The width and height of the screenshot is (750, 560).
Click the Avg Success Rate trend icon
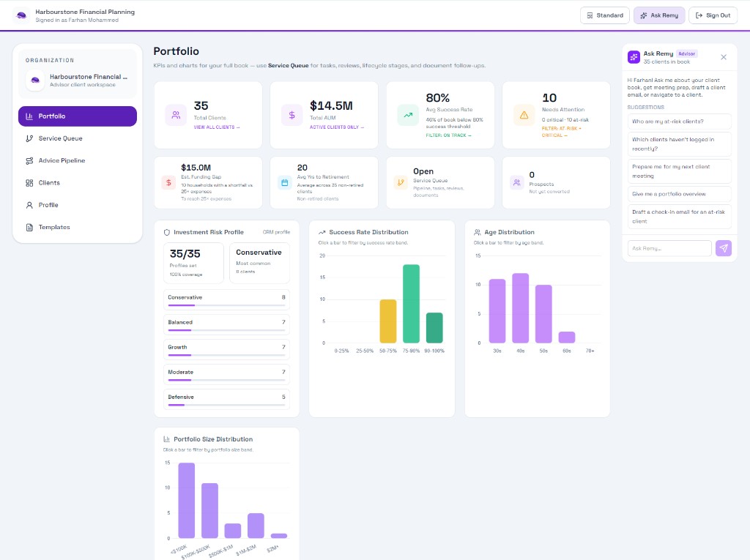(x=408, y=115)
